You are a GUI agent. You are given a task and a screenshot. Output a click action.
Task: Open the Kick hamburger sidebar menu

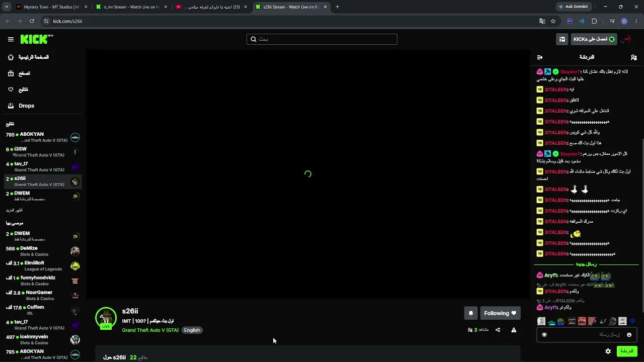pyautogui.click(x=11, y=39)
